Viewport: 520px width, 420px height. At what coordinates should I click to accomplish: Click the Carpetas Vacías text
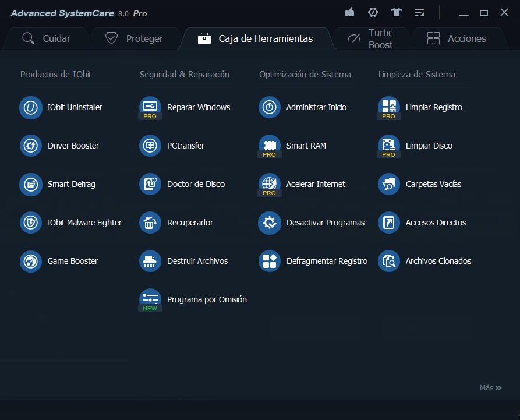coord(433,184)
